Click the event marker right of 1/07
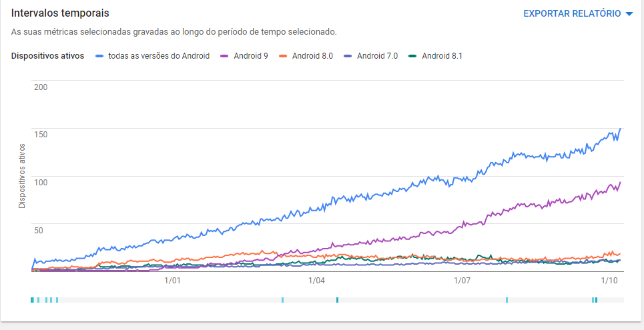The image size is (644, 330). [x=507, y=300]
